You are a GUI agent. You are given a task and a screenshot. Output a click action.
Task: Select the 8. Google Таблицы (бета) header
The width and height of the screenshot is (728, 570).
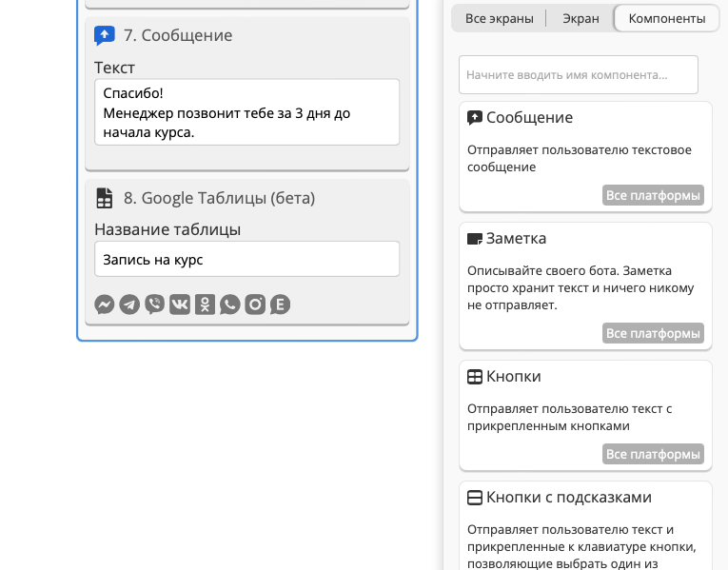point(219,198)
